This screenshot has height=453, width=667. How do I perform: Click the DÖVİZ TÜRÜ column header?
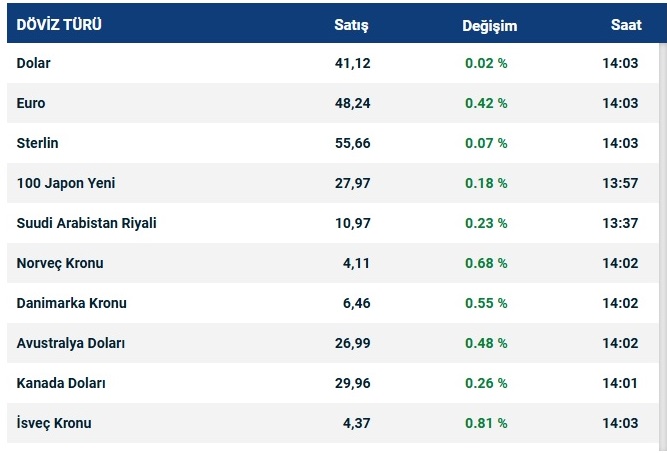(59, 24)
